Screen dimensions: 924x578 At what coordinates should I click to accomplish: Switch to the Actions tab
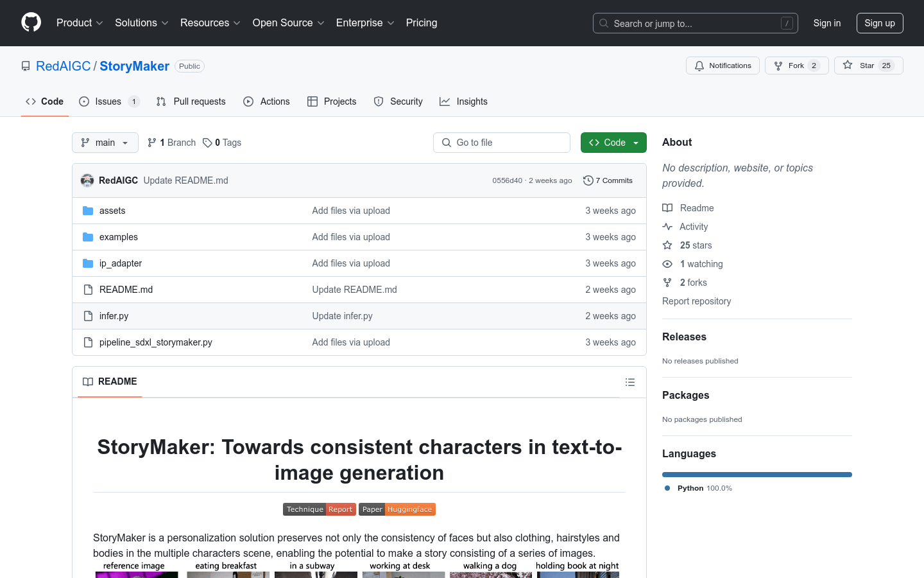[x=267, y=101]
